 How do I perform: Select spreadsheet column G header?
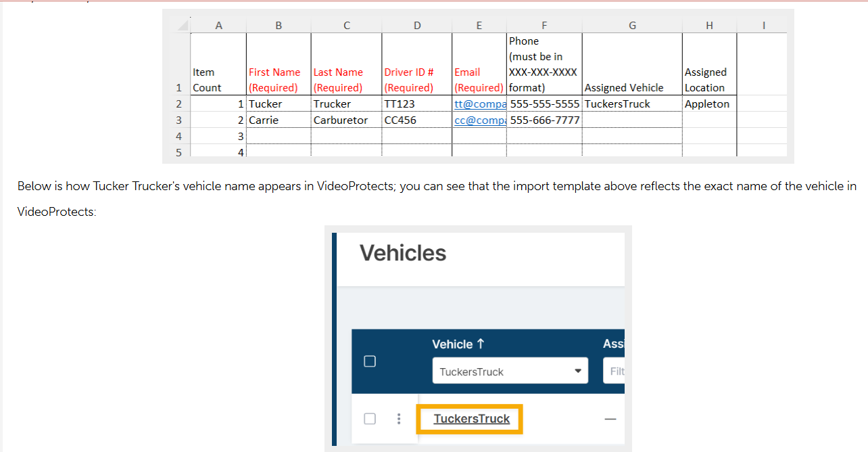(632, 26)
